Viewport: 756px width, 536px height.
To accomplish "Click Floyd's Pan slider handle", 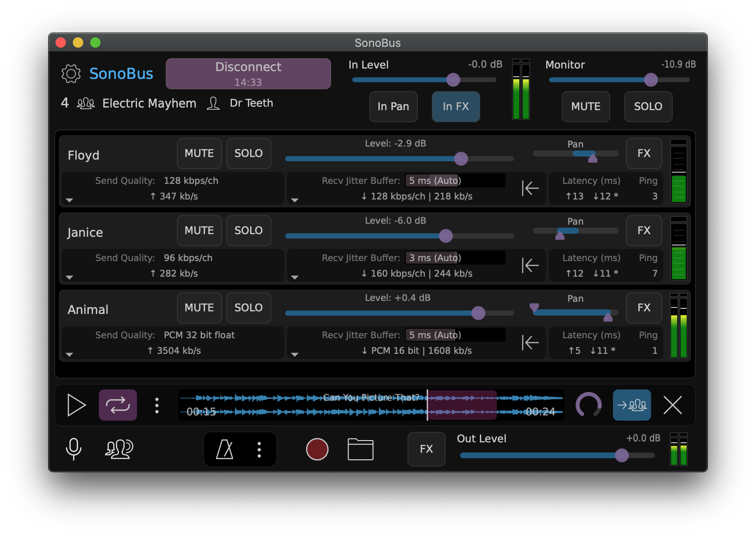I will tap(593, 158).
